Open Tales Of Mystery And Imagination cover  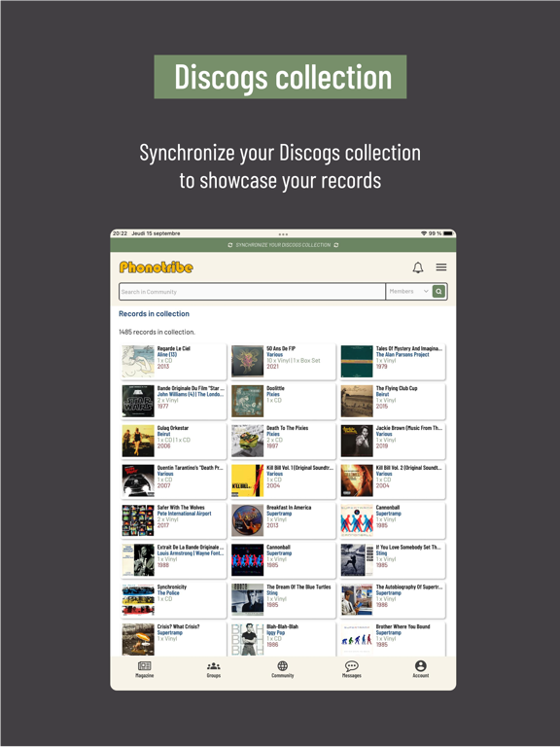point(357,362)
